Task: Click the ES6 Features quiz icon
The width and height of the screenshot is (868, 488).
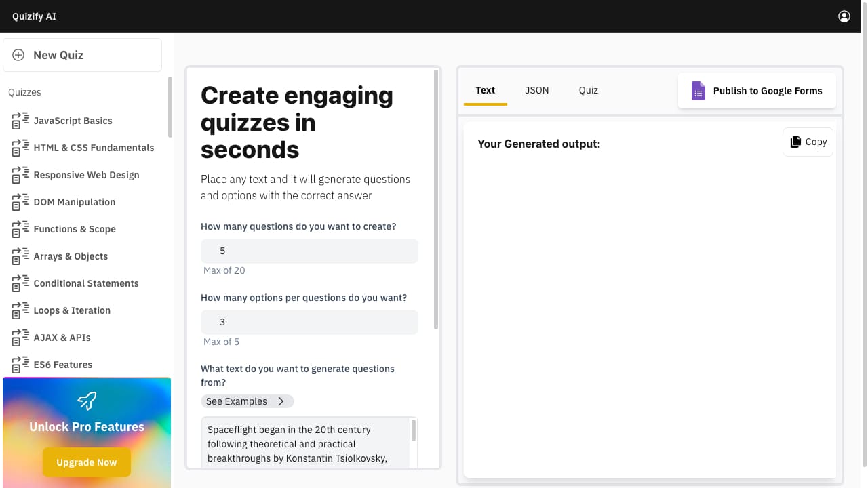Action: pyautogui.click(x=20, y=365)
